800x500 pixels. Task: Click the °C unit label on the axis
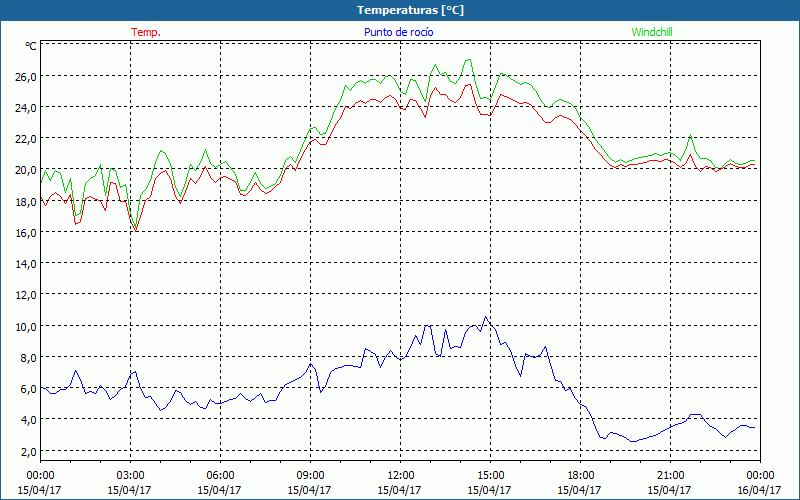pyautogui.click(x=31, y=46)
